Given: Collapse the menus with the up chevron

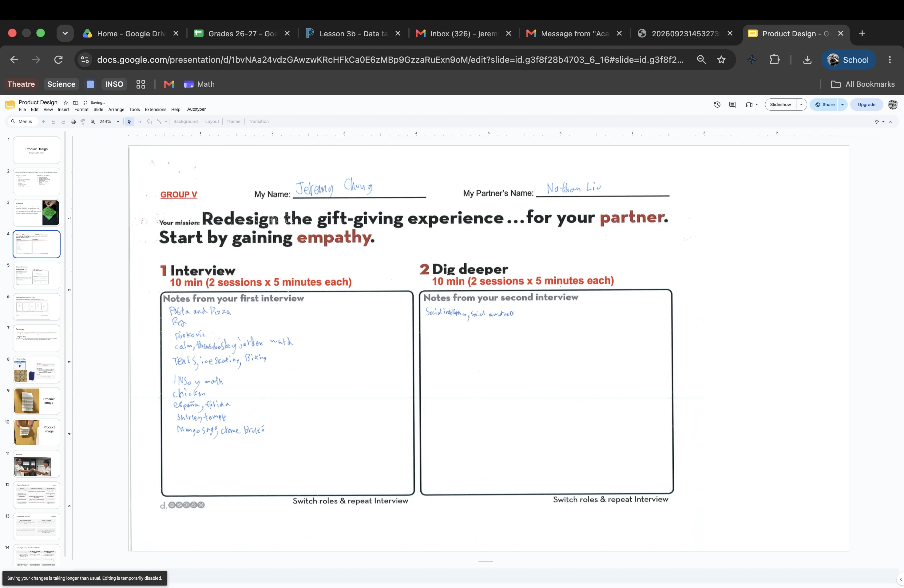Looking at the screenshot, I should point(891,122).
